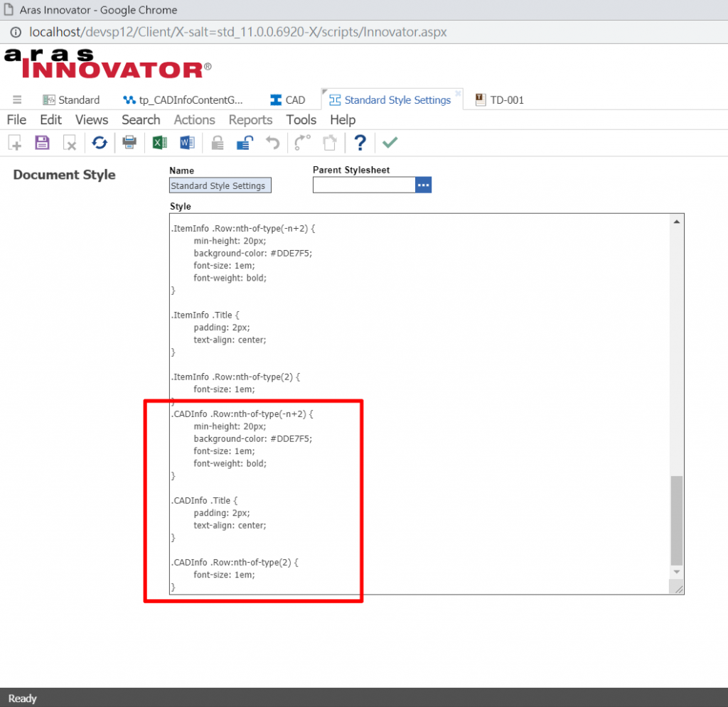Click the '.ItemInfo .Title {' line
This screenshot has height=707, width=728.
205,315
